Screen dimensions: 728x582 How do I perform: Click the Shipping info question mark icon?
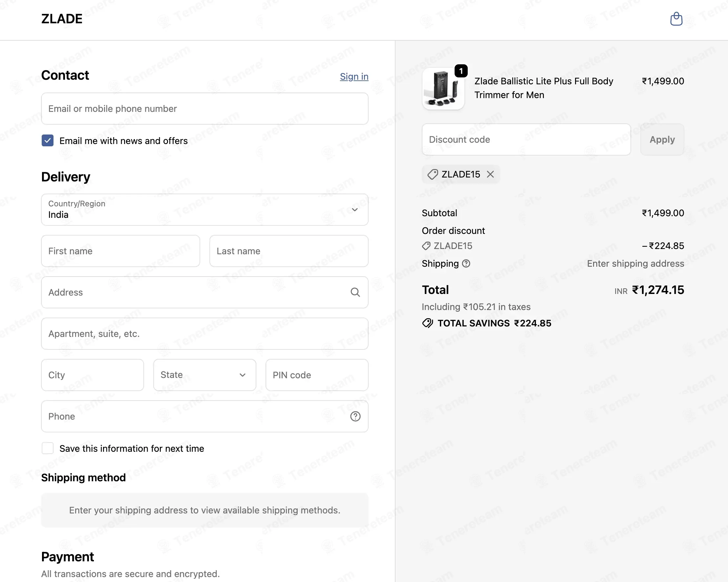(x=466, y=263)
